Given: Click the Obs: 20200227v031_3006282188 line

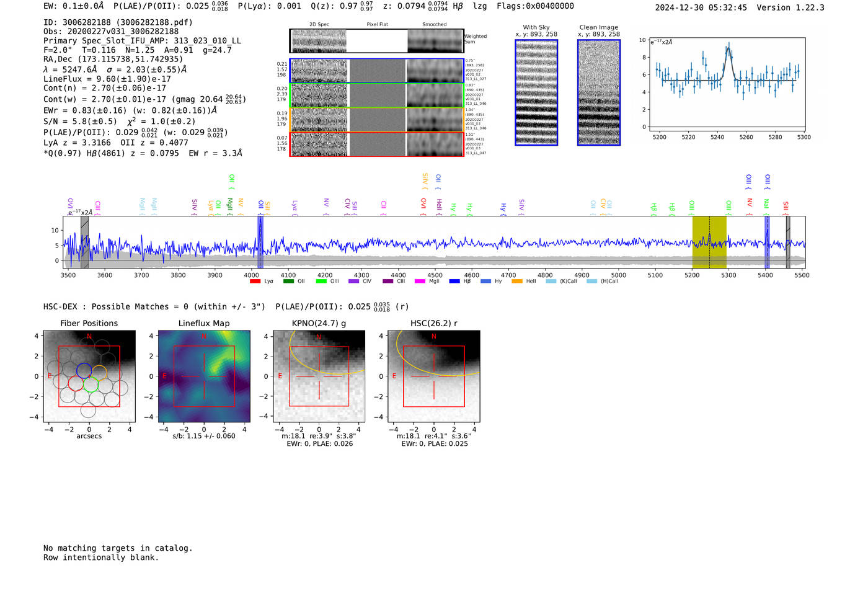Looking at the screenshot, I should click(111, 32).
